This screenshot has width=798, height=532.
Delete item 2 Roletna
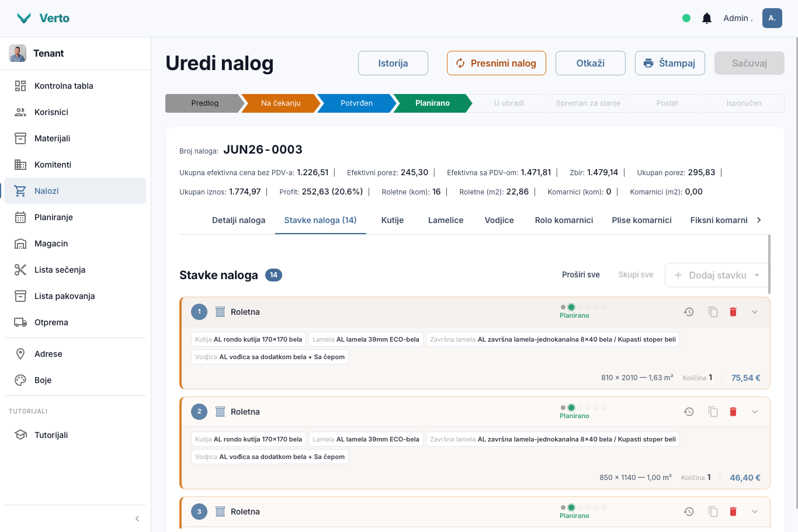(x=733, y=412)
